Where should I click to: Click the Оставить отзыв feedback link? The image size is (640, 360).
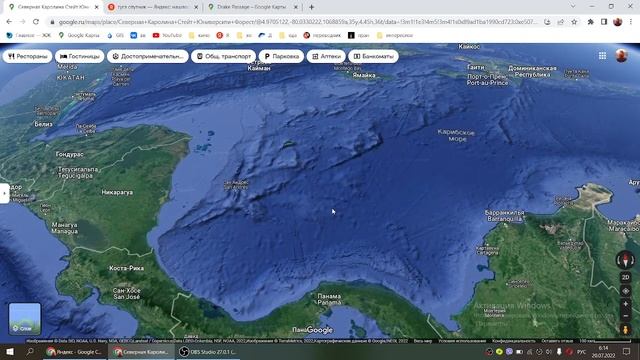tap(557, 341)
